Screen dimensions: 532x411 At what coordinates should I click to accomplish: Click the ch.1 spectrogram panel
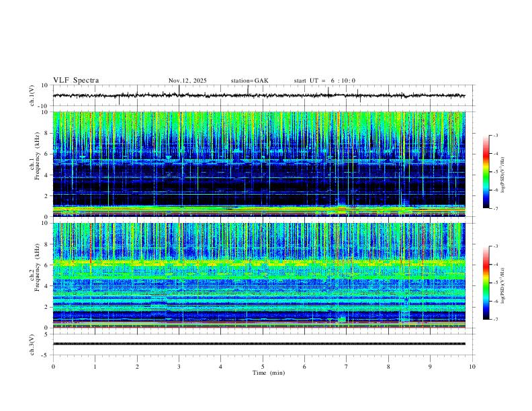point(259,164)
